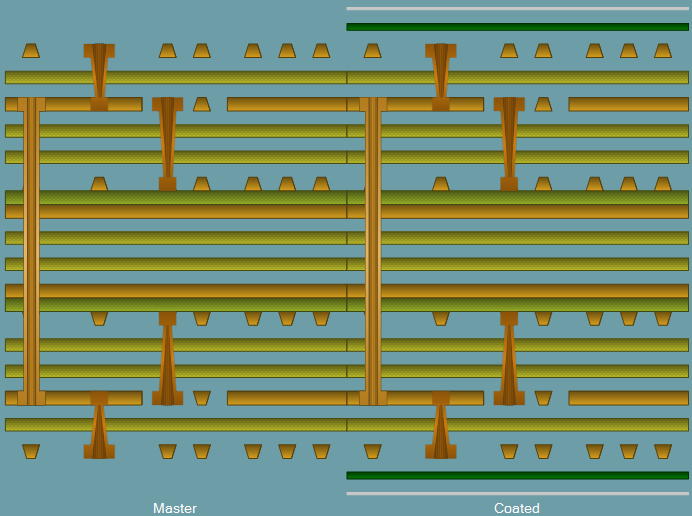Select the lower buried via in Master section

point(168,358)
